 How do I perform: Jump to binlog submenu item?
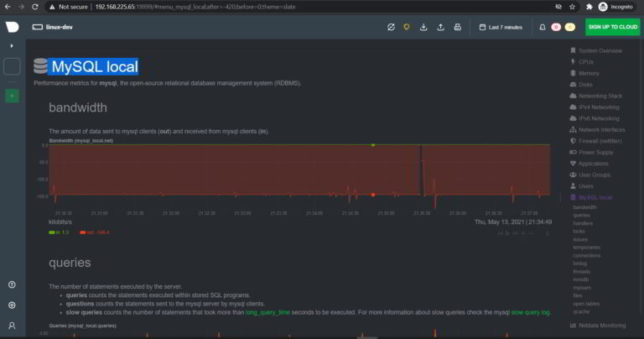tap(580, 263)
